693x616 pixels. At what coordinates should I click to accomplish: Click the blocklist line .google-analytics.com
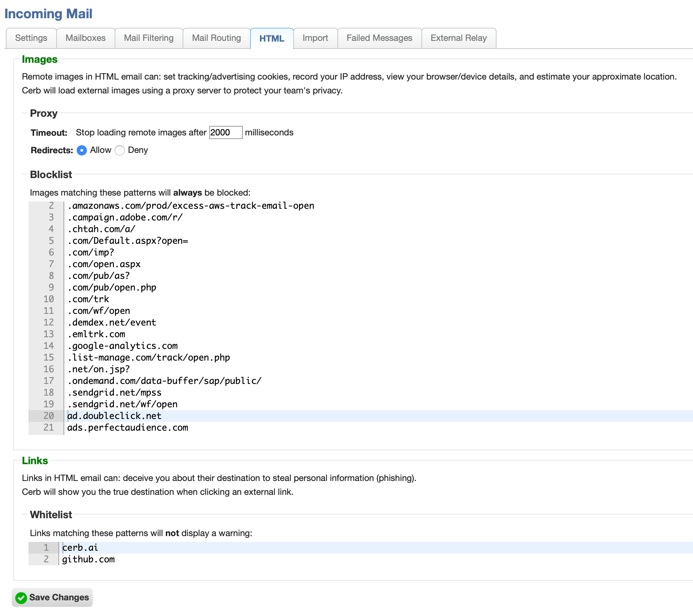click(x=123, y=346)
